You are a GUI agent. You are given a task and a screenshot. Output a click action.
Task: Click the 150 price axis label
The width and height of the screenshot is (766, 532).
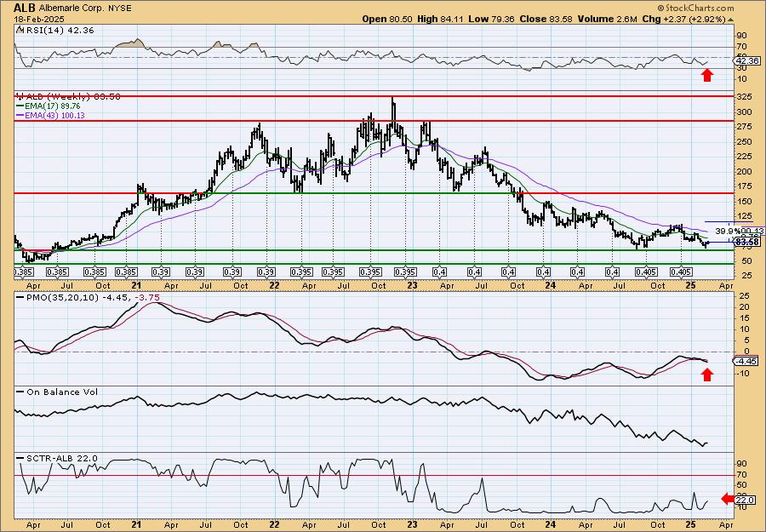[744, 201]
